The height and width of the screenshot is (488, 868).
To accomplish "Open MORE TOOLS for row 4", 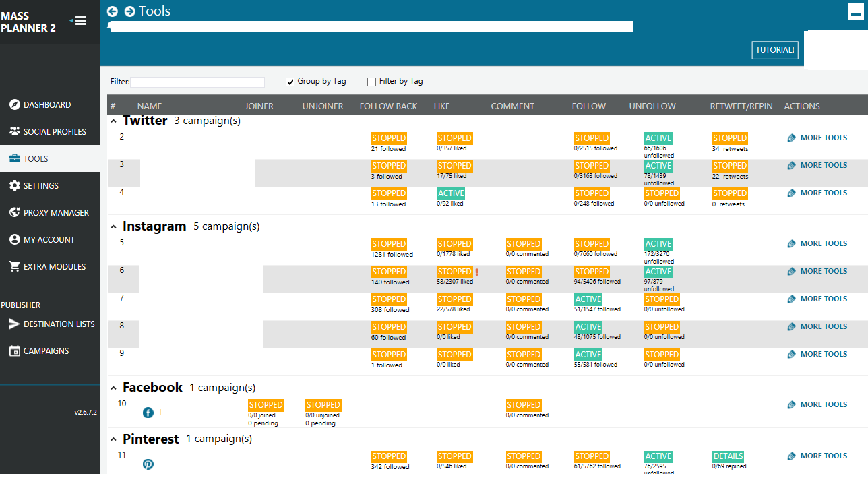I will (824, 193).
